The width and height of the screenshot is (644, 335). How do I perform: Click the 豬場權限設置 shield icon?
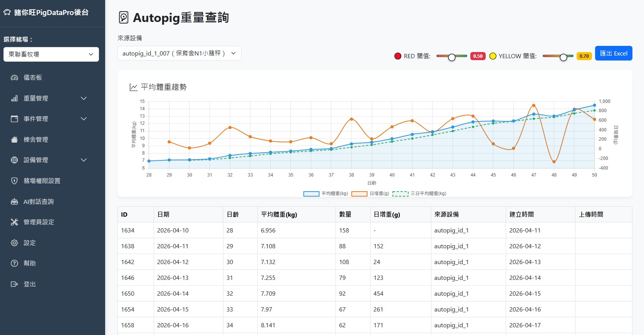click(14, 181)
